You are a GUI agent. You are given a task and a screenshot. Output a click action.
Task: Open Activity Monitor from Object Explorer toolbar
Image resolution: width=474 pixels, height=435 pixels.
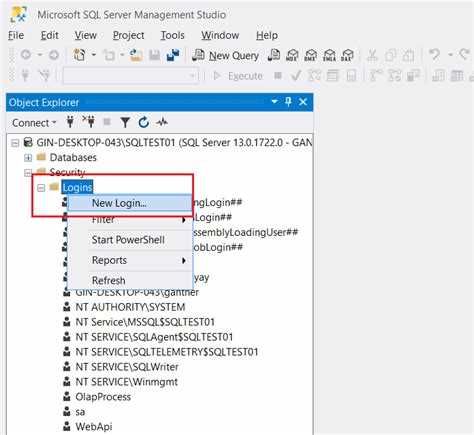pyautogui.click(x=162, y=123)
